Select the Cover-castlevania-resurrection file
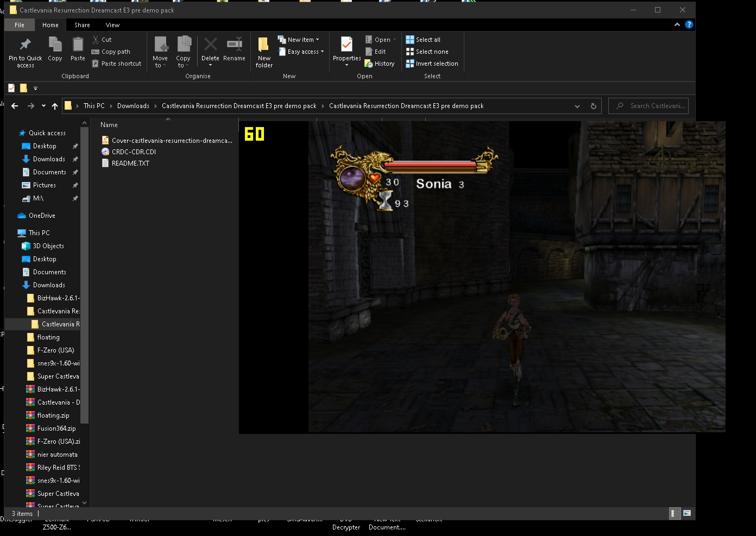 click(167, 140)
